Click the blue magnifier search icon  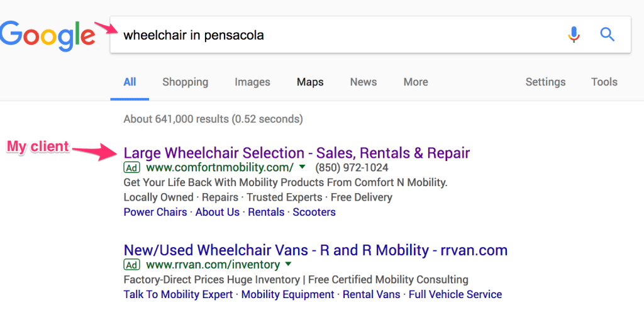pyautogui.click(x=607, y=35)
